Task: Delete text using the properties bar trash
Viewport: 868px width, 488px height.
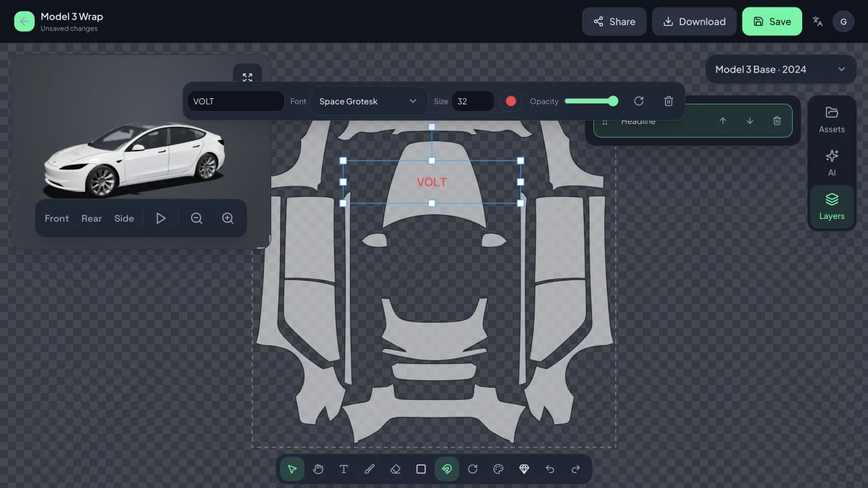Action: (669, 101)
